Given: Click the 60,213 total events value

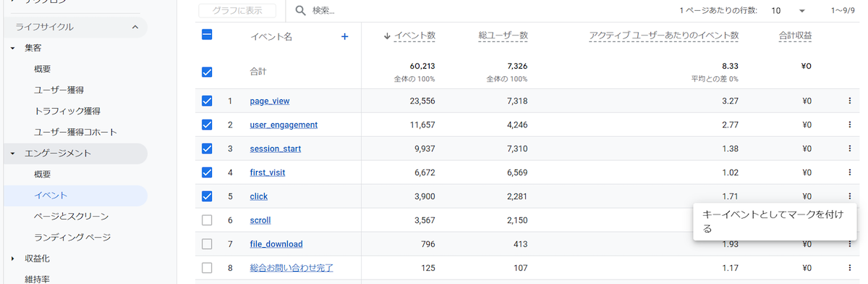Looking at the screenshot, I should (x=422, y=66).
